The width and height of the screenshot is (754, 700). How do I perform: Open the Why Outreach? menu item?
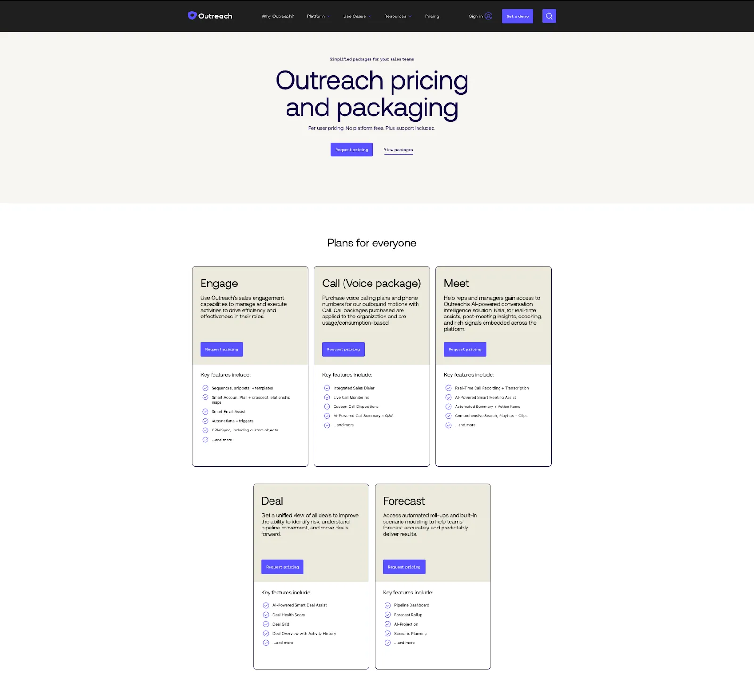tap(277, 16)
